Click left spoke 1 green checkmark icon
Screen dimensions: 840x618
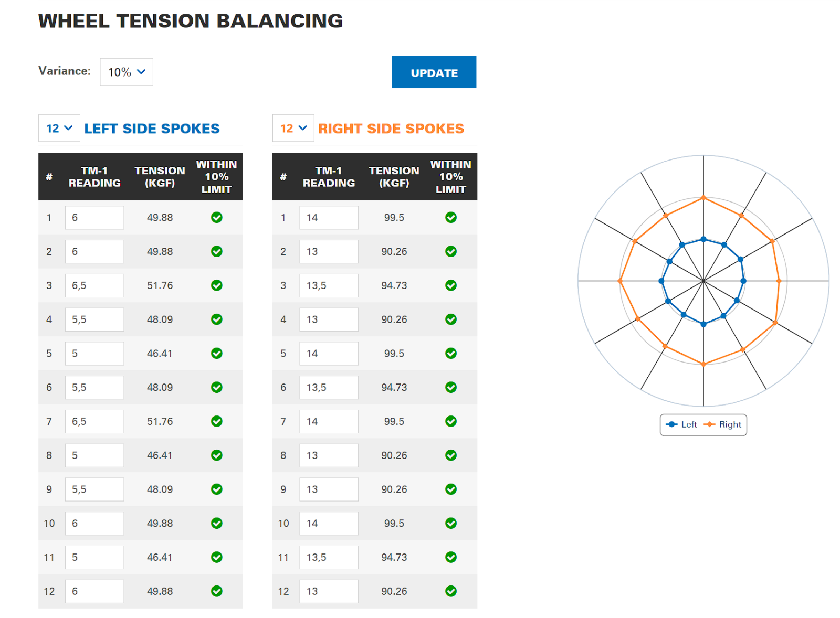coord(216,218)
